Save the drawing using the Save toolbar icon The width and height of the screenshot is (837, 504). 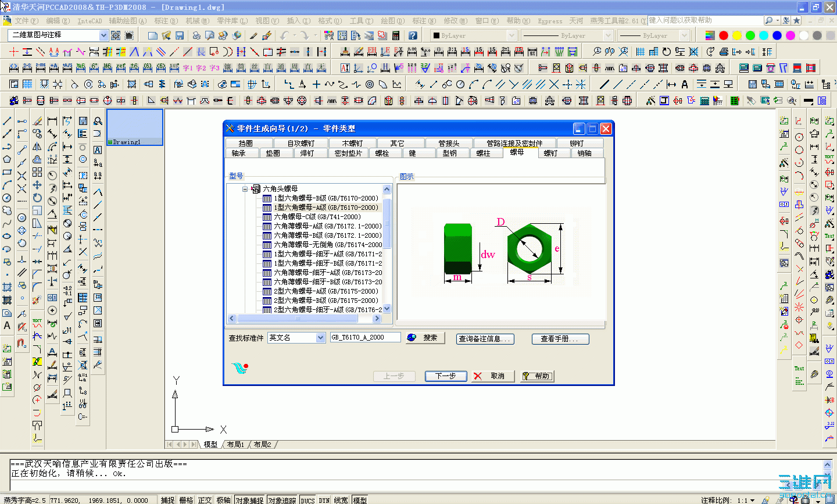pyautogui.click(x=180, y=35)
